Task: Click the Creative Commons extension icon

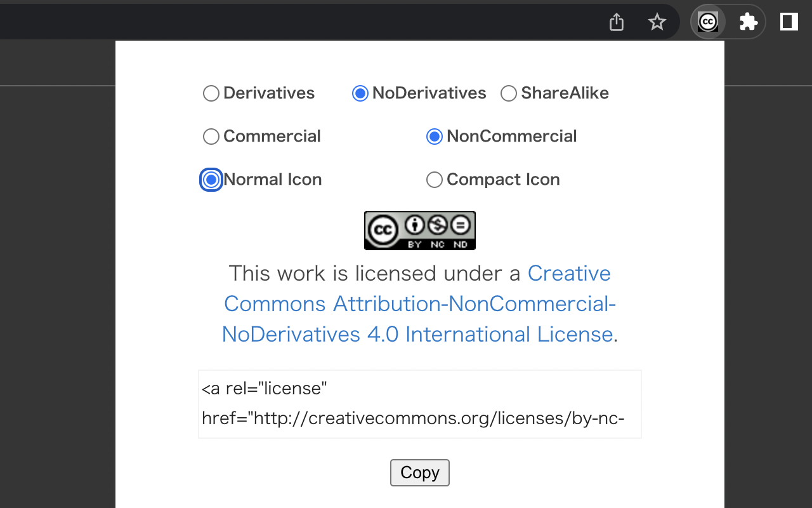Action: click(x=708, y=22)
